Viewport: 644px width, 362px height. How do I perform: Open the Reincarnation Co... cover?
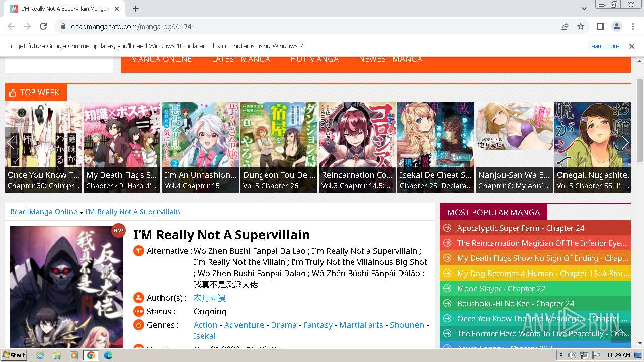pyautogui.click(x=358, y=147)
